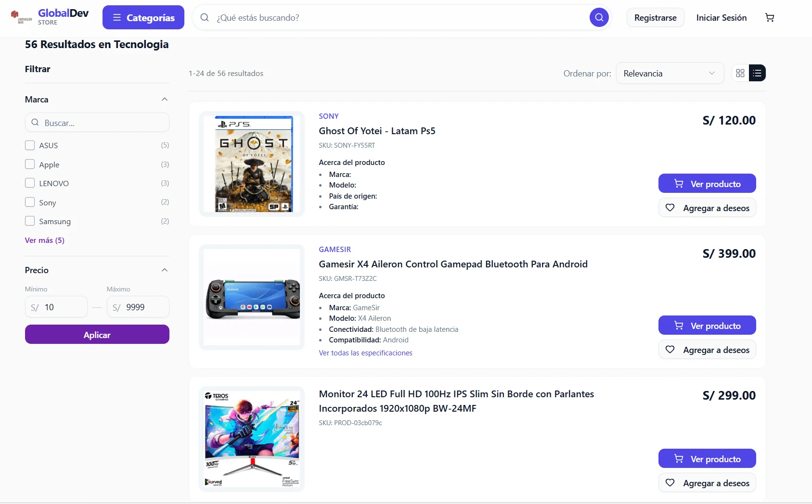Open the Relevancia sort dropdown
The height and width of the screenshot is (504, 812).
click(x=670, y=73)
